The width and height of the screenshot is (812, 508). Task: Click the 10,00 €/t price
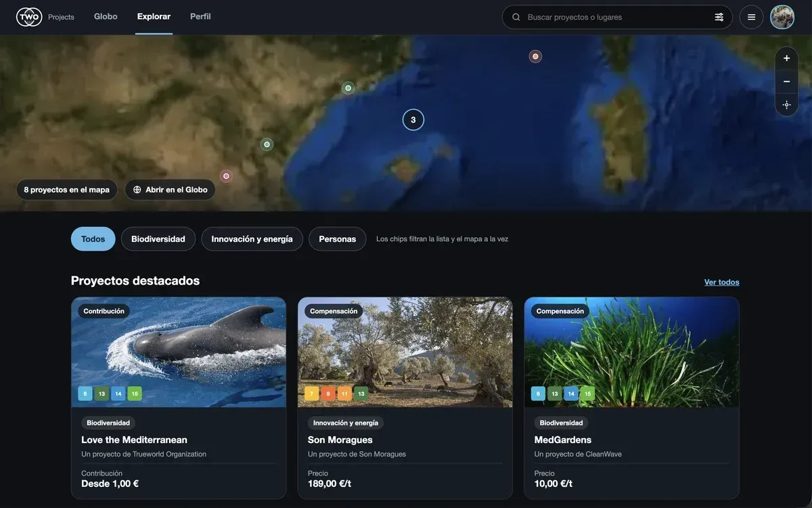(x=554, y=484)
